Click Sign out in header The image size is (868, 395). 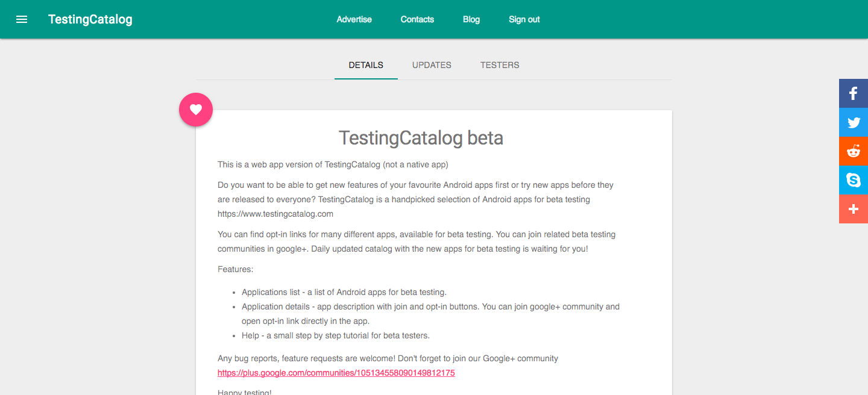coord(524,19)
